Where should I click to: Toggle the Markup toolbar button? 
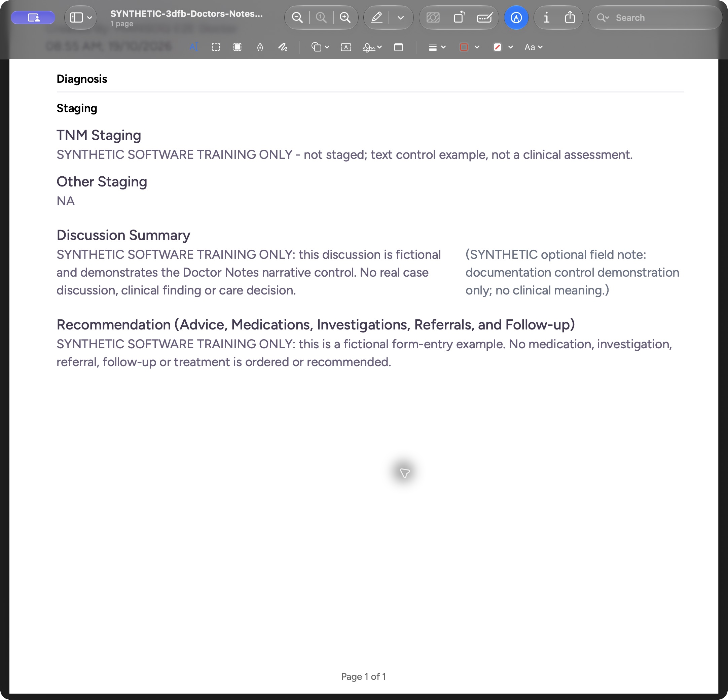[516, 17]
